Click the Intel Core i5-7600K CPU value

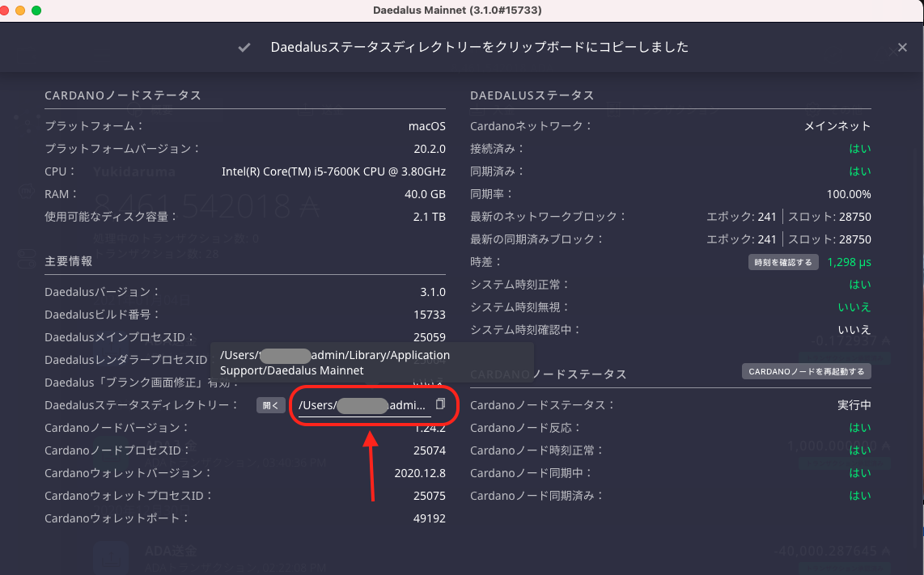click(333, 171)
